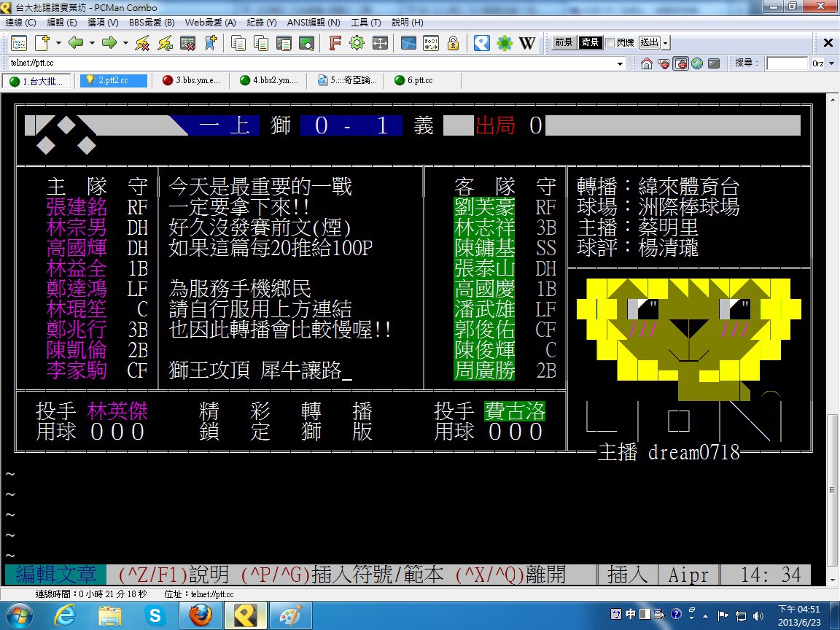Viewport: 840px width, 630px height.
Task: Click the green forward arrow
Action: point(109,43)
